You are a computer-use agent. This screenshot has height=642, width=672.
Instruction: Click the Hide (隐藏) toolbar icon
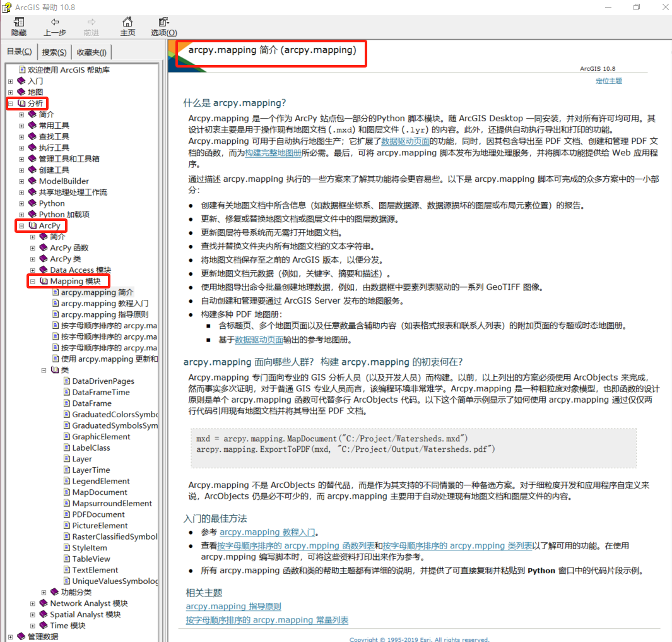tap(19, 27)
